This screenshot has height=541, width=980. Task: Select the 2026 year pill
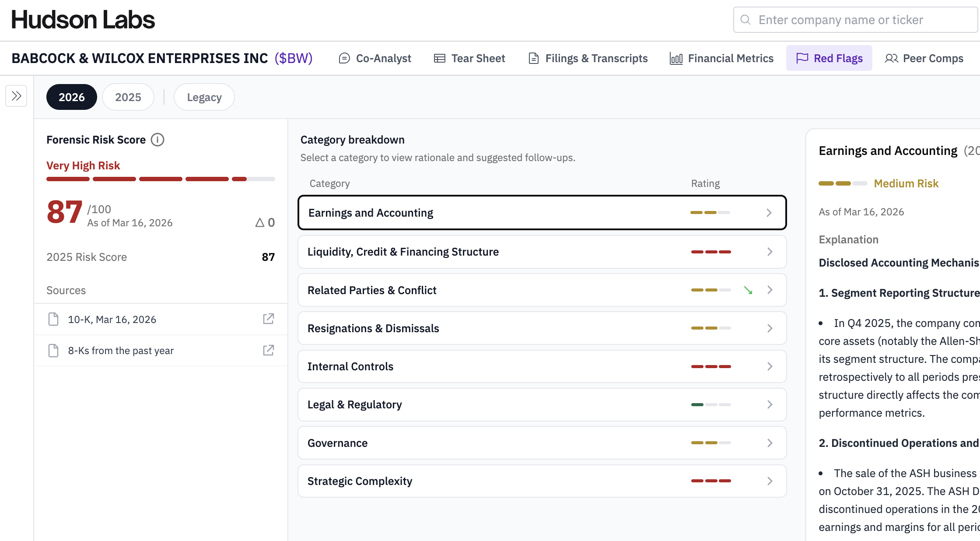72,97
